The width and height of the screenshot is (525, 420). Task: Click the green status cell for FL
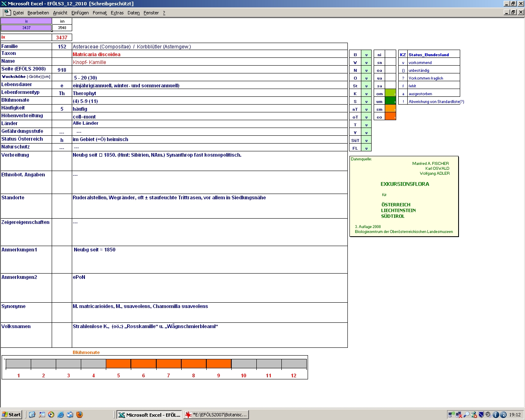point(366,148)
